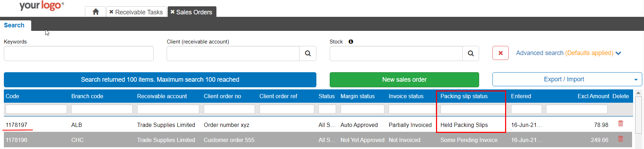
Task: Click into the Keywords input field
Action: point(79,53)
